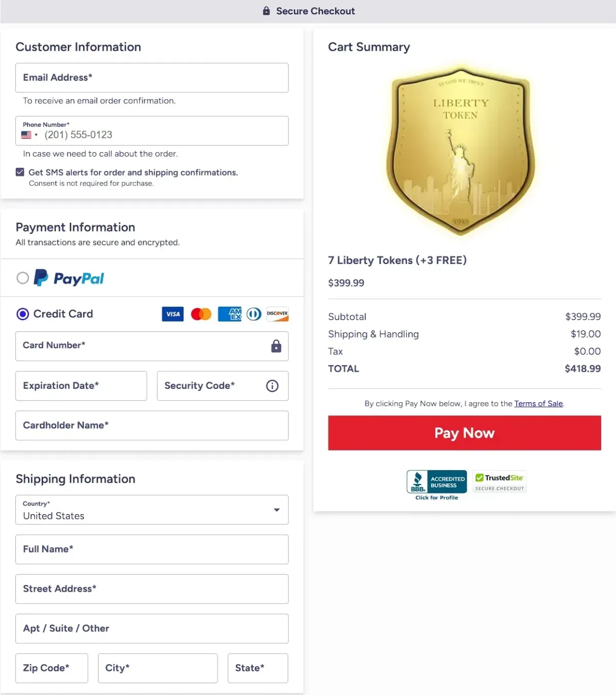Open the phone country flag selector
616x695 pixels.
point(30,135)
